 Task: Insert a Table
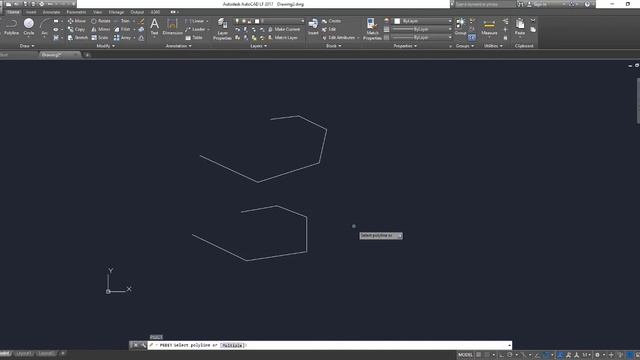[x=194, y=38]
